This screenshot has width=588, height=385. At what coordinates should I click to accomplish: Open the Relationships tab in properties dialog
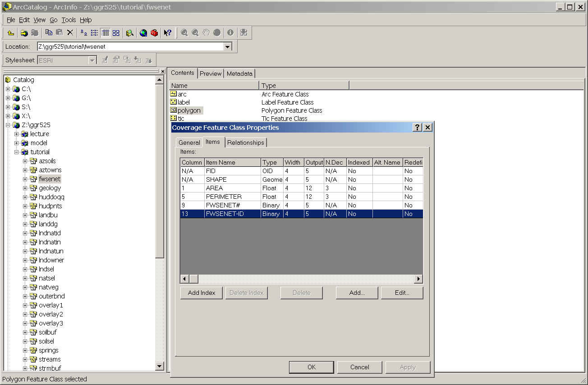point(246,142)
